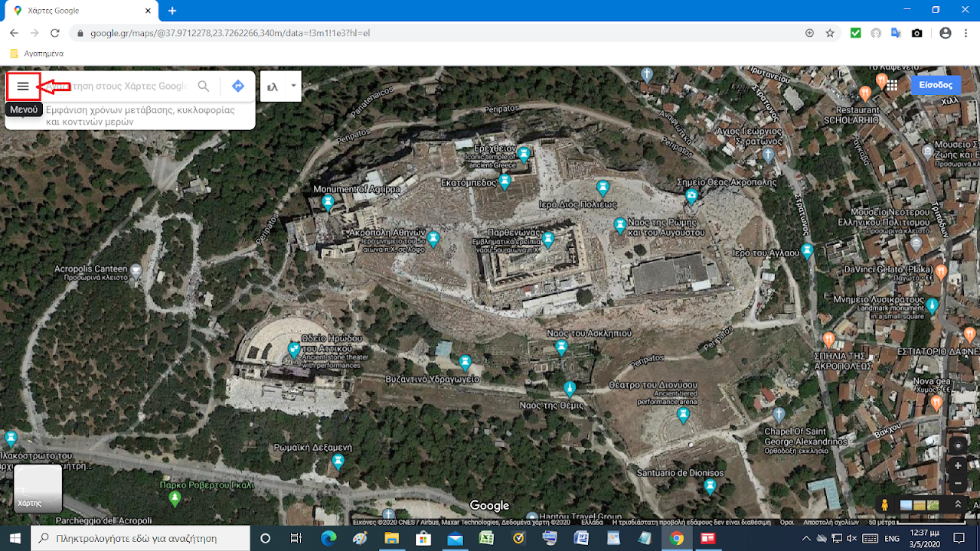Zoom in with the plus map button

pyautogui.click(x=958, y=465)
